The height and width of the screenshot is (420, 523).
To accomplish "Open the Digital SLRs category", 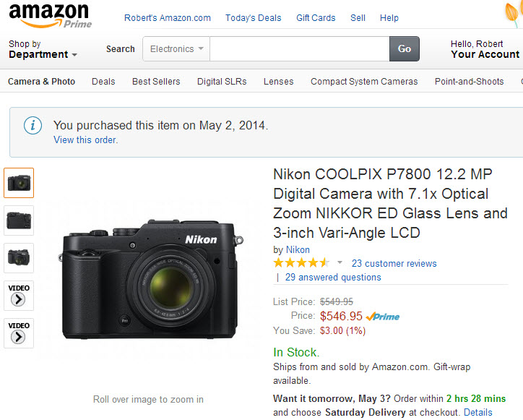I will tap(222, 82).
